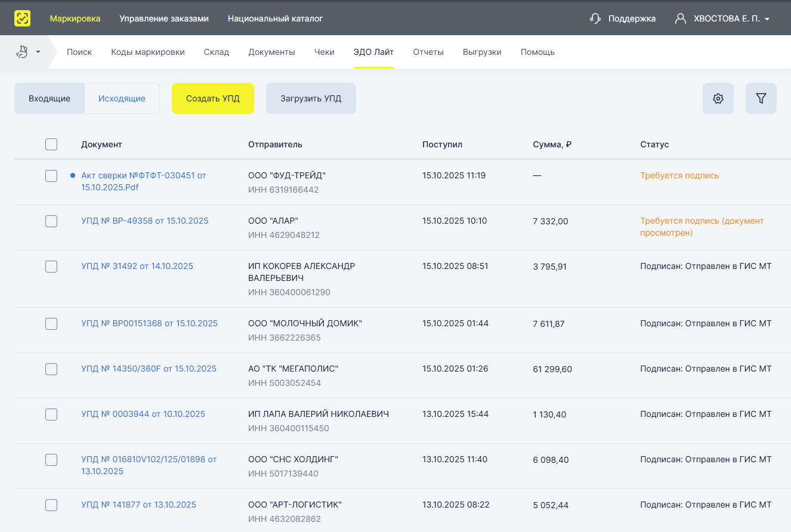This screenshot has height=532, width=791.
Task: Click received time 15.10.2025 08:51
Action: 455,266
